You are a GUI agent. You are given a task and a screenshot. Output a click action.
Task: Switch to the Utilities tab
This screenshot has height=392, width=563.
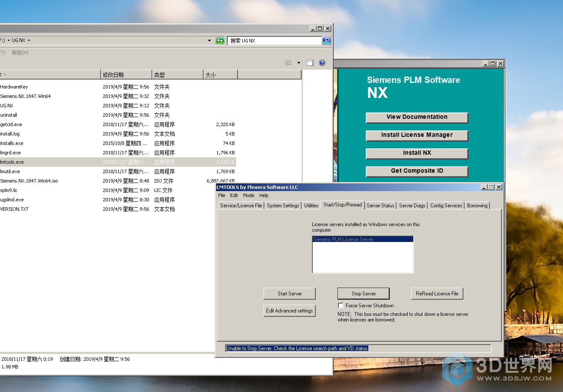point(311,206)
